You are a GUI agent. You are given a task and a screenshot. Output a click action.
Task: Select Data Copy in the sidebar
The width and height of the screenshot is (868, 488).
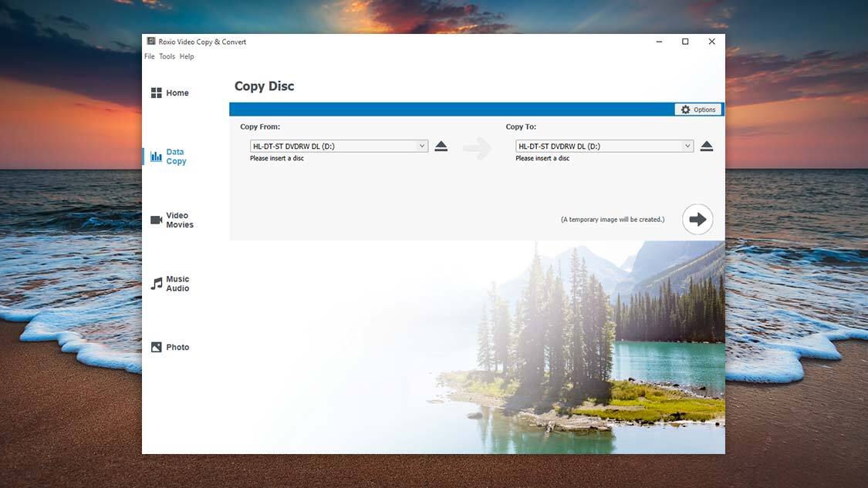click(x=169, y=156)
